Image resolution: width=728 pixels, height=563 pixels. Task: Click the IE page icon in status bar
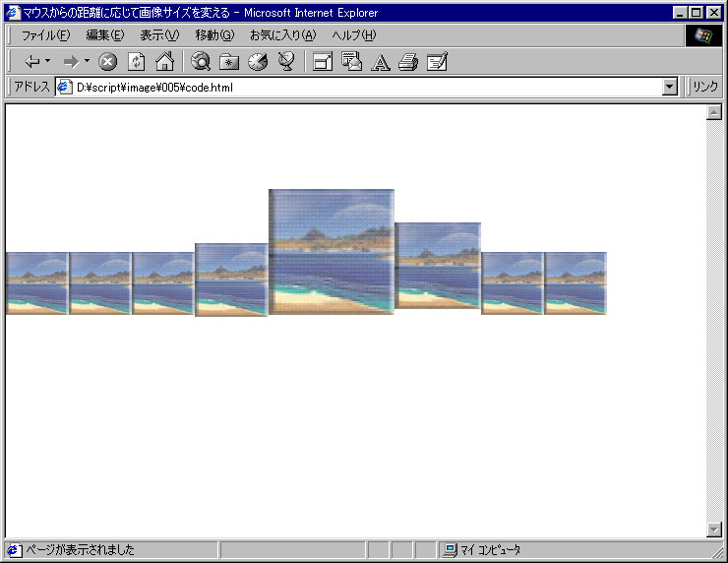(14, 550)
